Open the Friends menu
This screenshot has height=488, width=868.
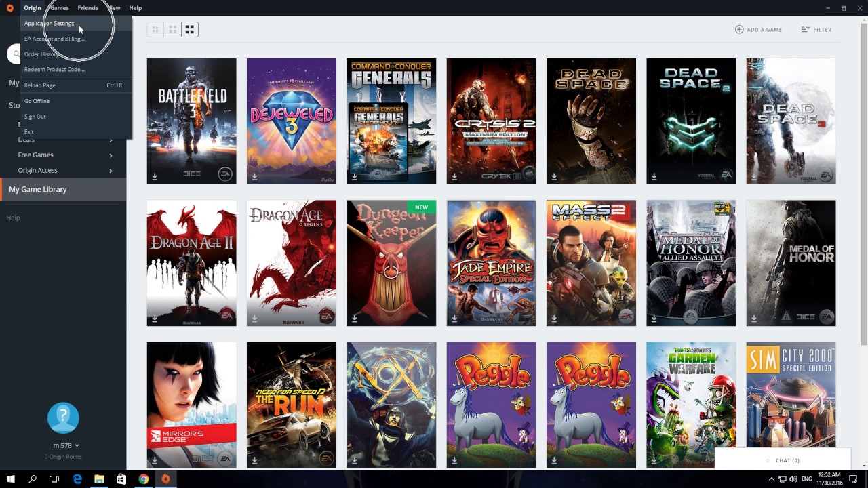click(87, 8)
